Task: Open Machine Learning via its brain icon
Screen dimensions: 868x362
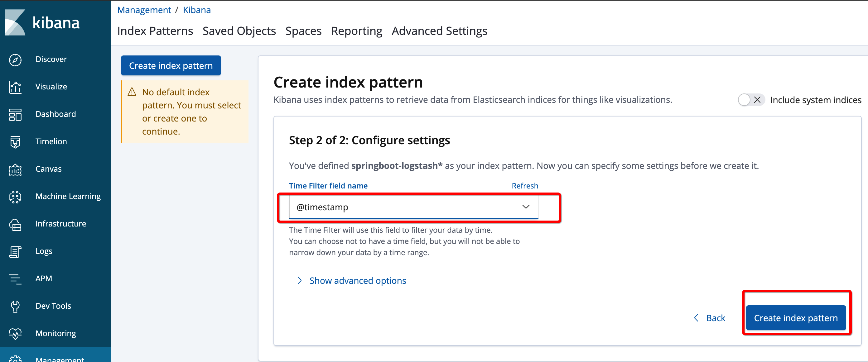Action: [15, 197]
